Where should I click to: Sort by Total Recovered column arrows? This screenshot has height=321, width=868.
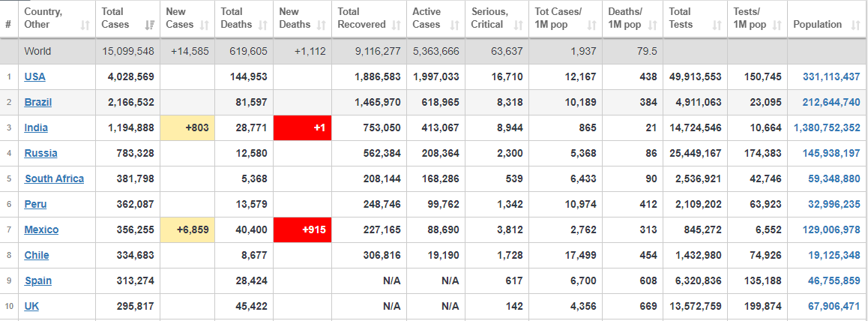(x=396, y=25)
